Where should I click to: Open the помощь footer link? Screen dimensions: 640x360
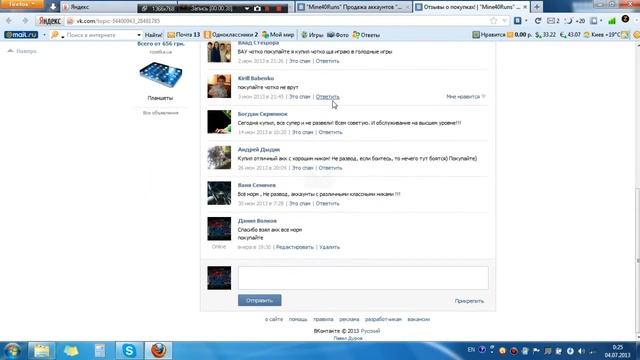298,319
